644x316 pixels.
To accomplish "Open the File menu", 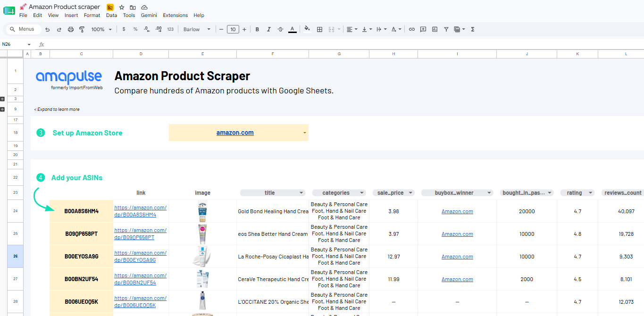I will tap(23, 15).
